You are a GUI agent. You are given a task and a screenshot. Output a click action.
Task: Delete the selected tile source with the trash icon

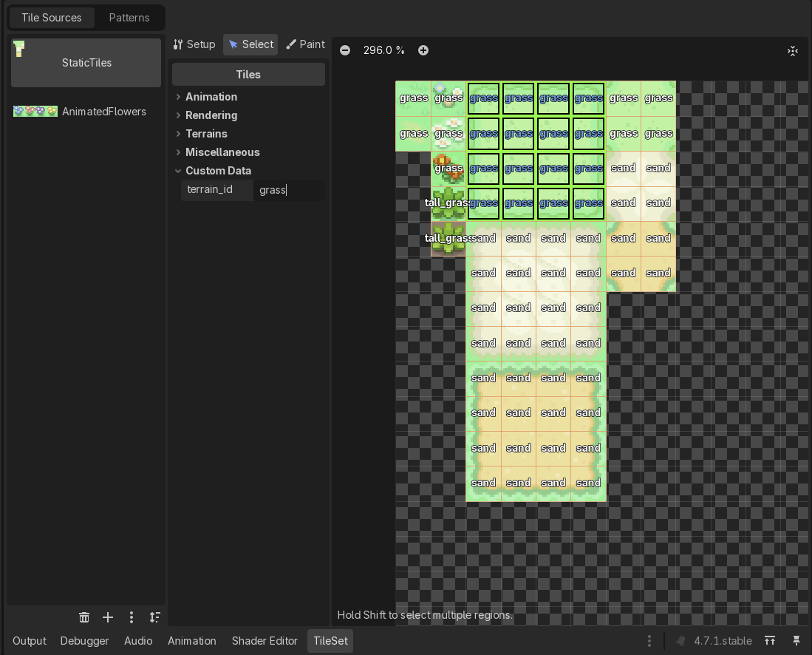click(x=84, y=617)
